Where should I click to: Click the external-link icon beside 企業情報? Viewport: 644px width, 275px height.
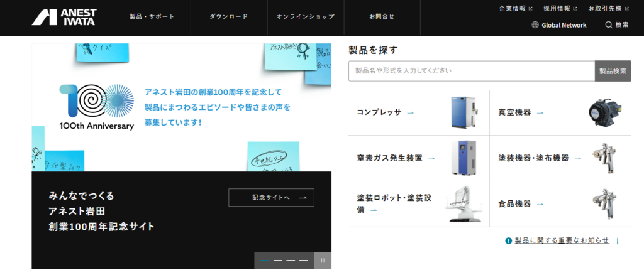(x=531, y=8)
